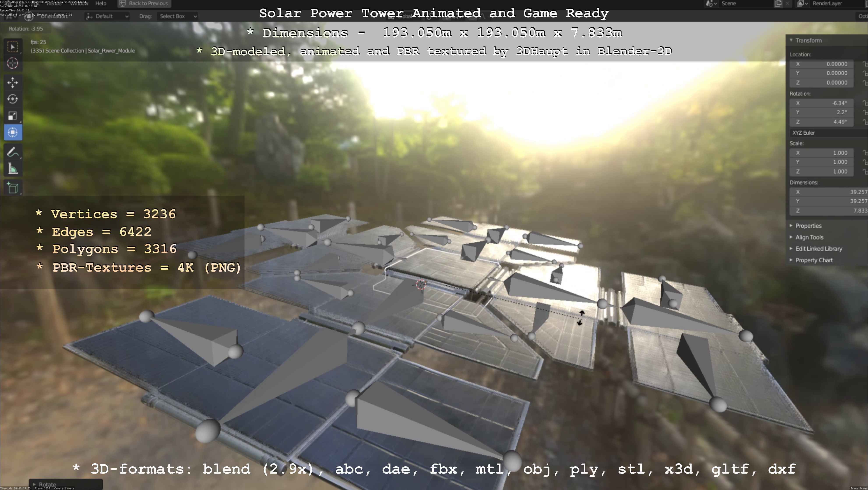Screen dimensions: 868x490
Task: Activate the 3D Cursor tool
Action: coord(13,63)
